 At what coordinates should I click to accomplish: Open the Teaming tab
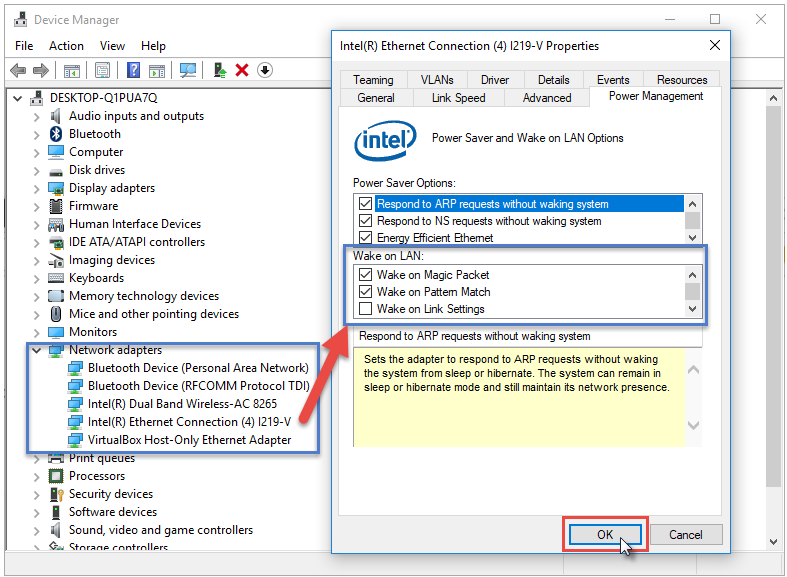373,80
